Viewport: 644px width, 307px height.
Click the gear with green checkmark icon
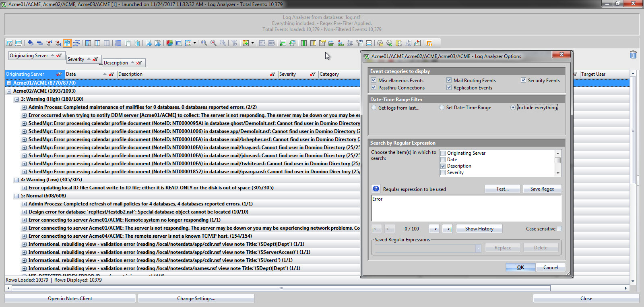[389, 43]
